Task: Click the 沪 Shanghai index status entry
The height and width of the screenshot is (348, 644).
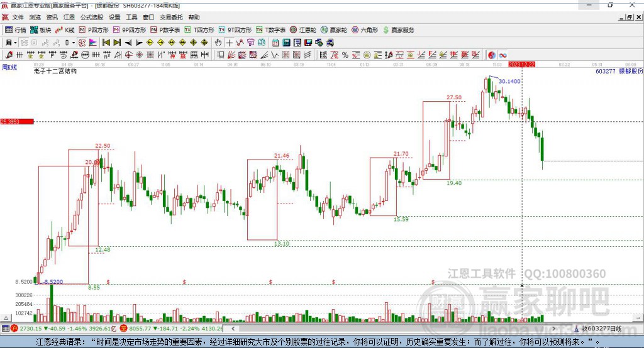Action: (62, 329)
